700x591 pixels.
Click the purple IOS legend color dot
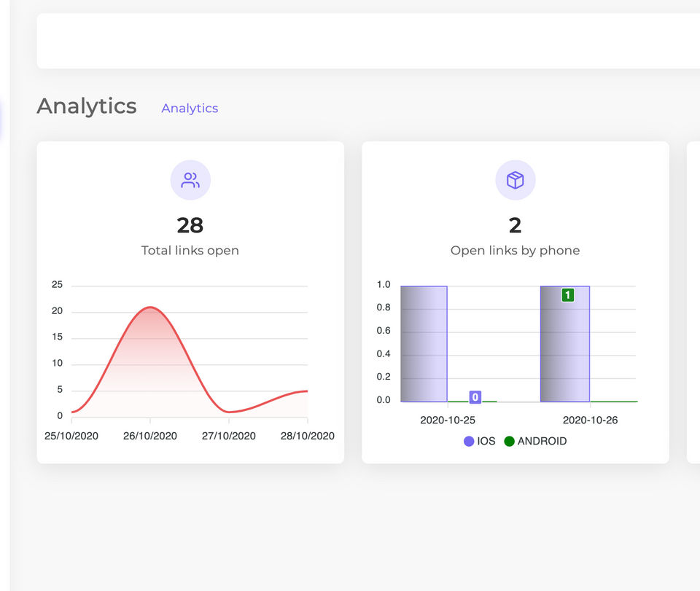point(469,441)
